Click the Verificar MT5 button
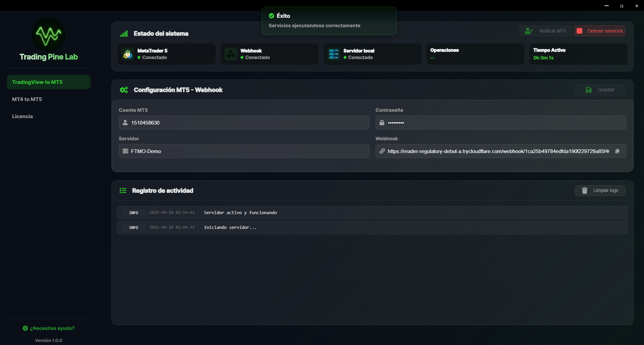 coord(545,31)
